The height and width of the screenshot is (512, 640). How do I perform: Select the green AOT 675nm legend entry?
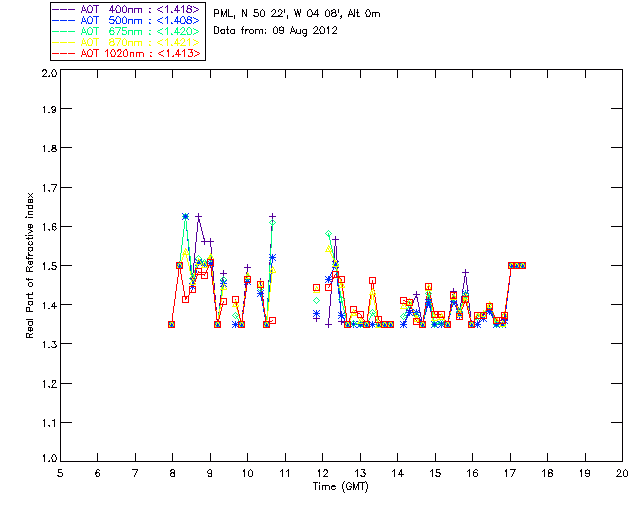click(x=127, y=31)
